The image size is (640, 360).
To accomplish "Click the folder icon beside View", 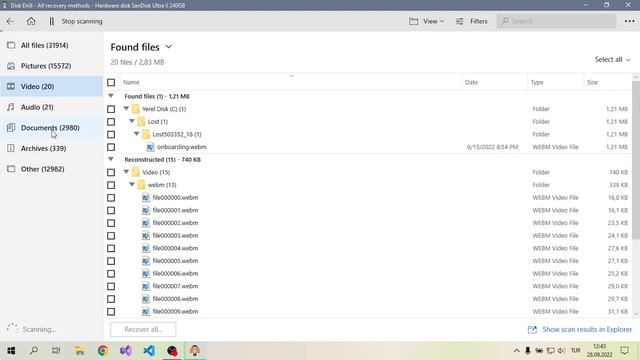I will pyautogui.click(x=413, y=21).
